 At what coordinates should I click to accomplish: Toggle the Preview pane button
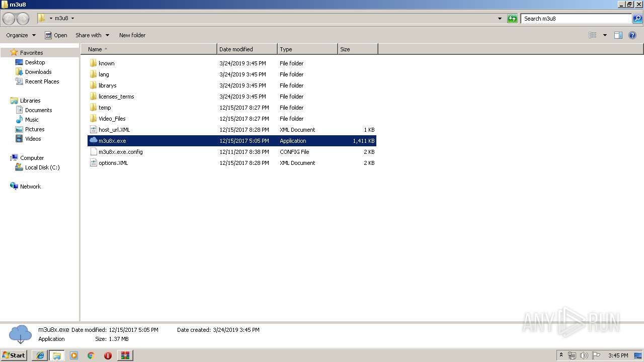tap(618, 35)
